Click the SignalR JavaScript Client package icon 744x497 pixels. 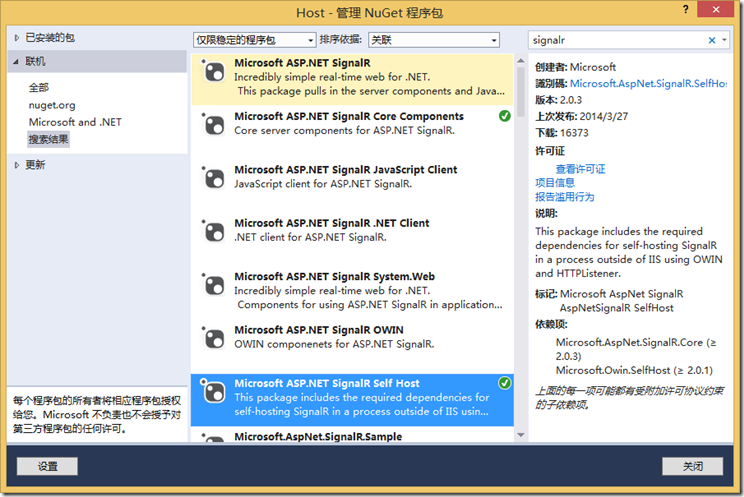click(x=214, y=179)
